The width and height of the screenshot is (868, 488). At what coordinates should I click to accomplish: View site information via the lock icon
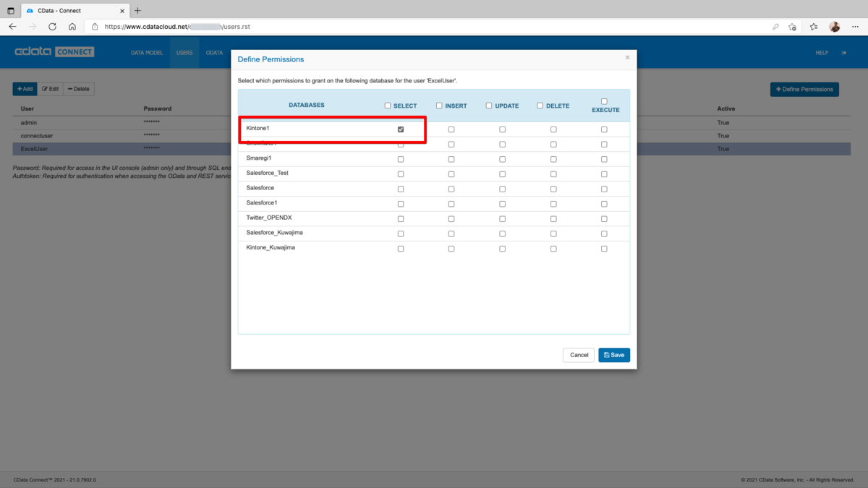click(95, 27)
